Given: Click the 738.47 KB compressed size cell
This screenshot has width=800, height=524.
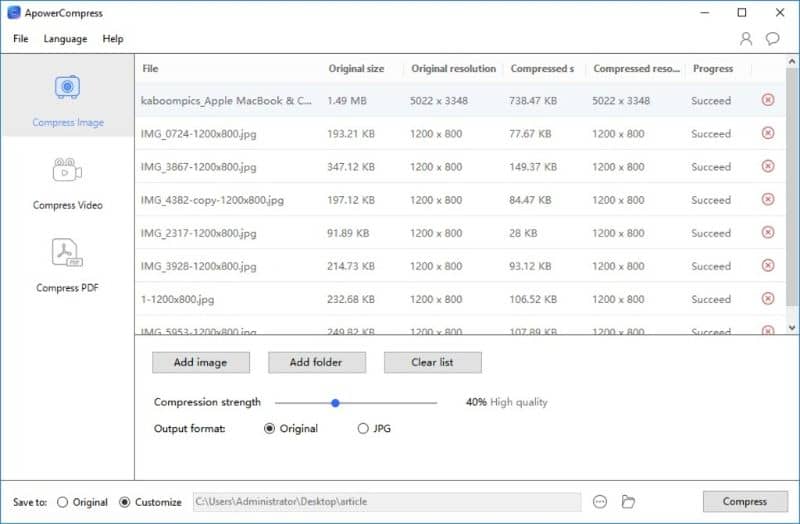Looking at the screenshot, I should (x=533, y=101).
